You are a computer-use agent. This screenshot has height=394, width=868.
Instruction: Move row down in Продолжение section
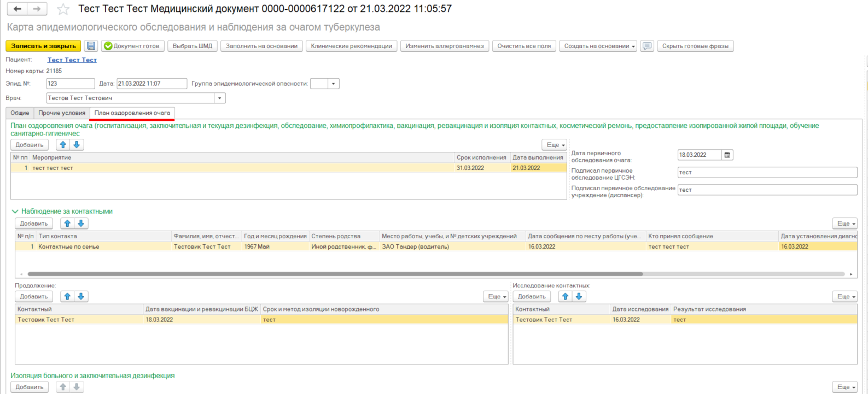(x=81, y=297)
